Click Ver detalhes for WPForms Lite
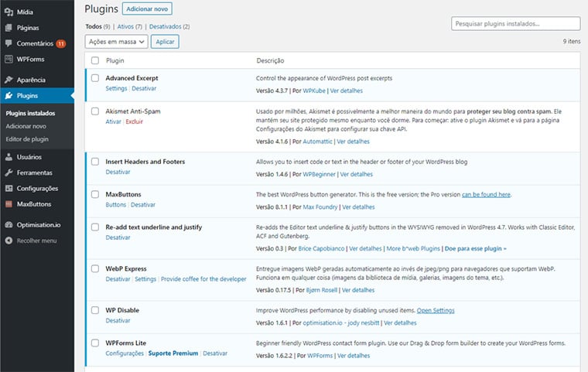 (x=354, y=356)
